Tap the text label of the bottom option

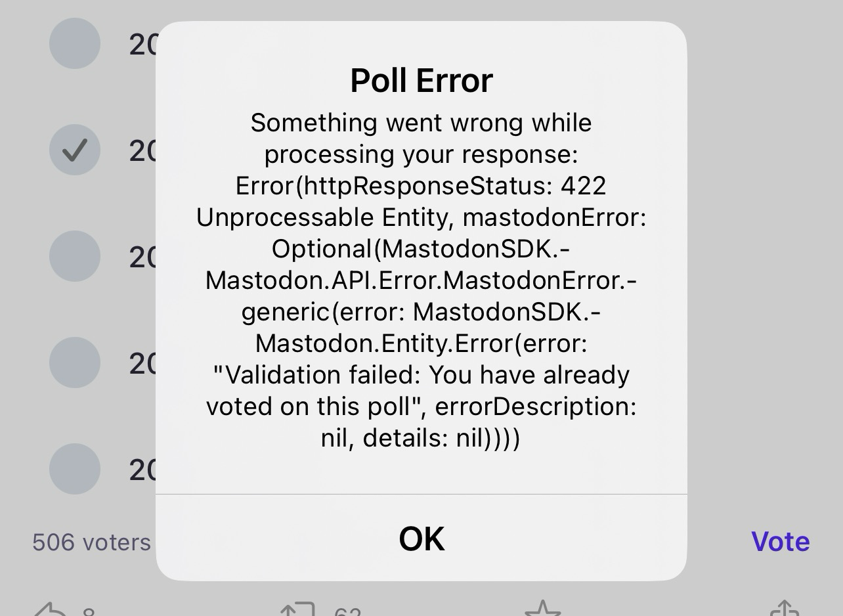pos(142,470)
